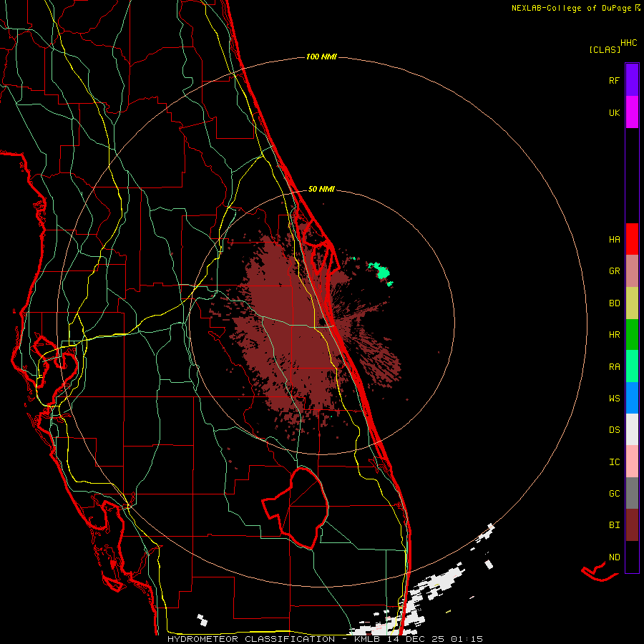The height and width of the screenshot is (644, 644).
Task: Click the RF purple legend swatch
Action: (x=632, y=80)
